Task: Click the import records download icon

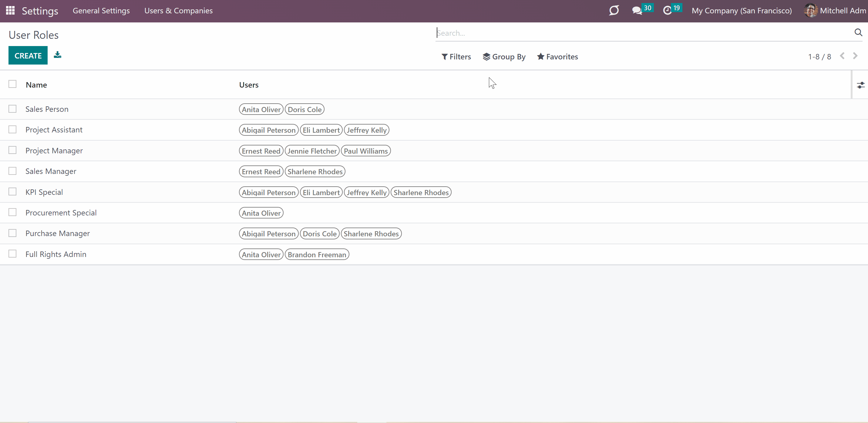Action: click(58, 55)
